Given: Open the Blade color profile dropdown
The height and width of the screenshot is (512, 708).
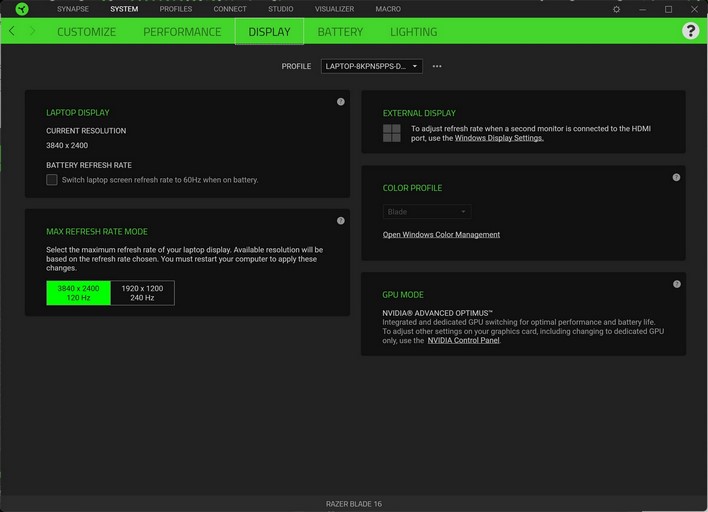Looking at the screenshot, I should 427,212.
